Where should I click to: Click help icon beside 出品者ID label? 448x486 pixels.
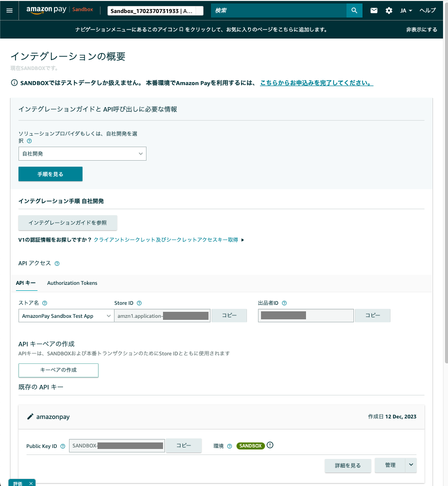(x=284, y=303)
